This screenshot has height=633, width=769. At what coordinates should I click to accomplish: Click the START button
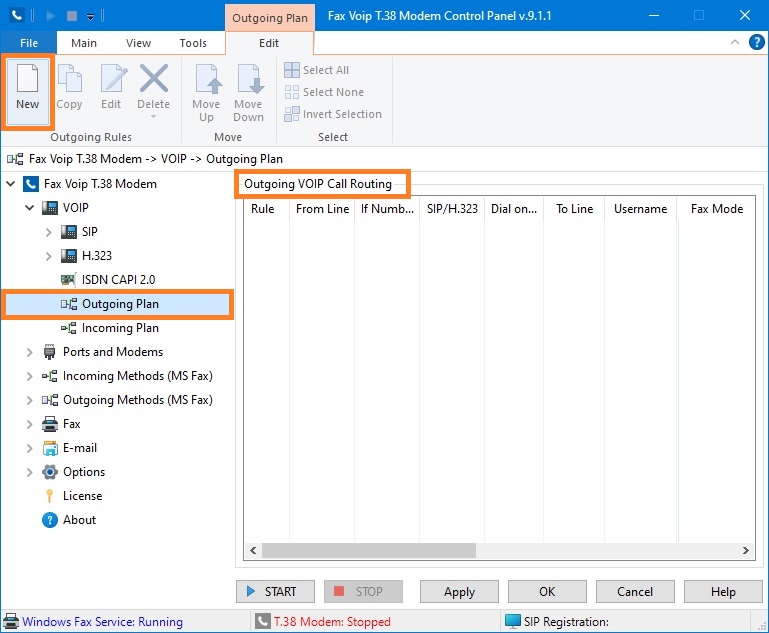[275, 591]
